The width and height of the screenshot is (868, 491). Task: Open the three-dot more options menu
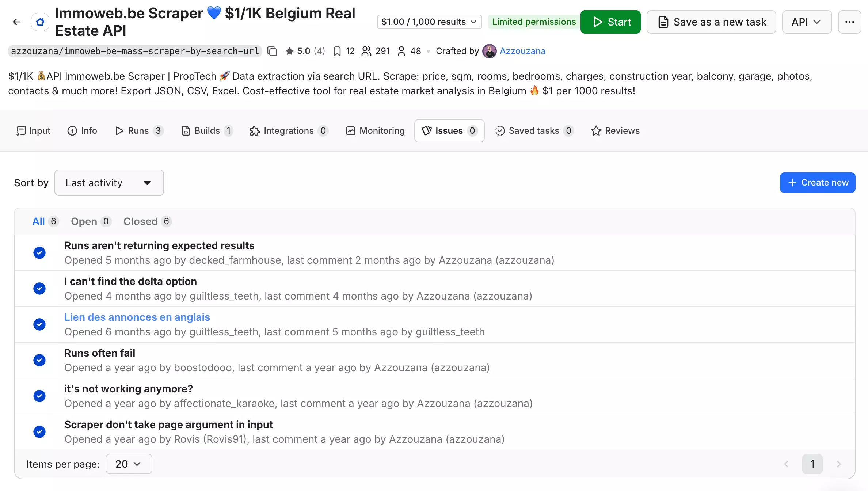pos(849,22)
